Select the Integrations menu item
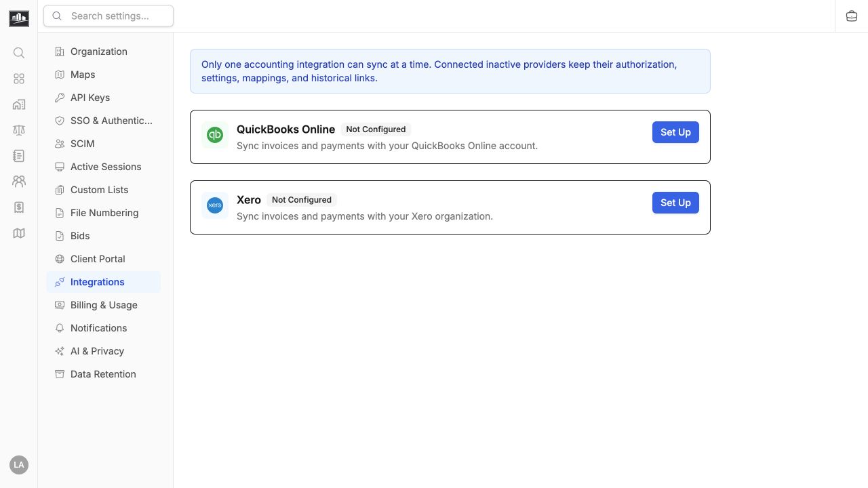Image resolution: width=868 pixels, height=488 pixels. coord(104,282)
